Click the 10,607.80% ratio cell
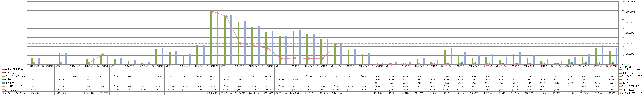 pyautogui.click(x=281, y=93)
